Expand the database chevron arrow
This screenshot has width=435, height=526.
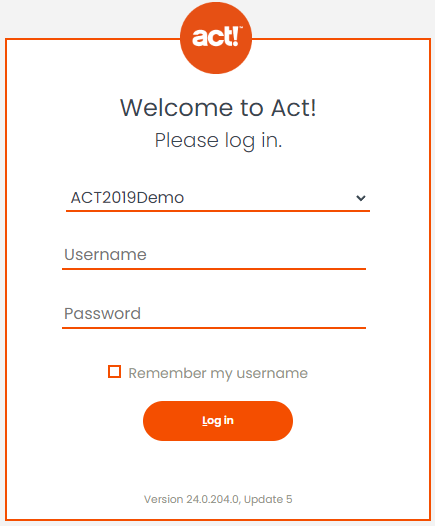[361, 198]
